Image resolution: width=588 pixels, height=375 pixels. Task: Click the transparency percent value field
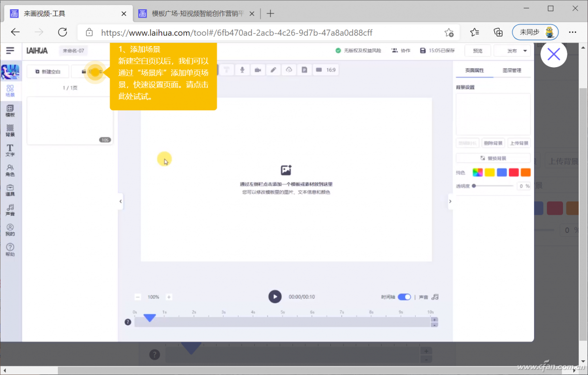[x=524, y=186]
